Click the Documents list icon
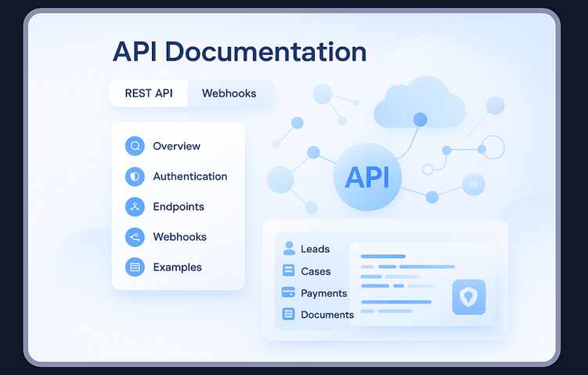 pos(288,314)
